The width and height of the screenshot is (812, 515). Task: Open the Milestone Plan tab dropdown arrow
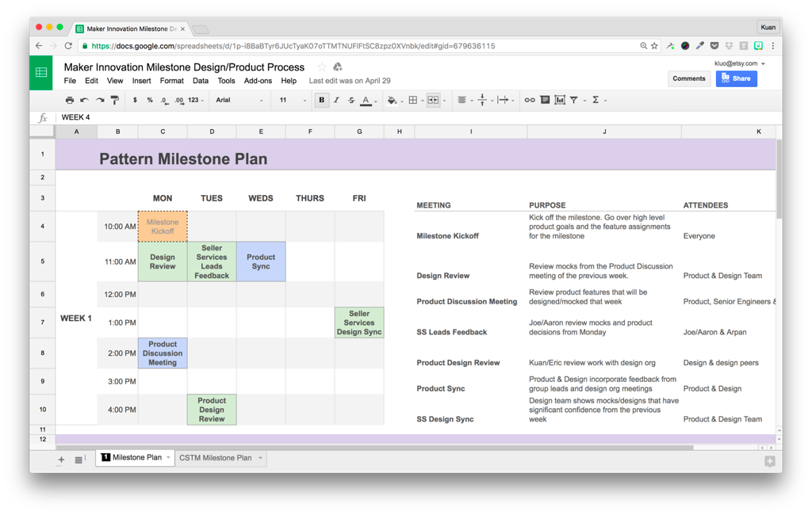click(x=168, y=457)
